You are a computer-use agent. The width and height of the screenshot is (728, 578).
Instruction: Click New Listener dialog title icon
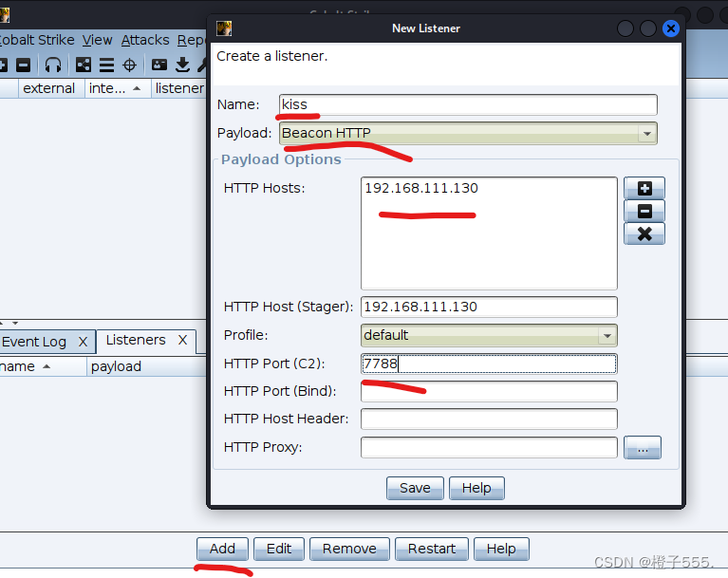(224, 28)
